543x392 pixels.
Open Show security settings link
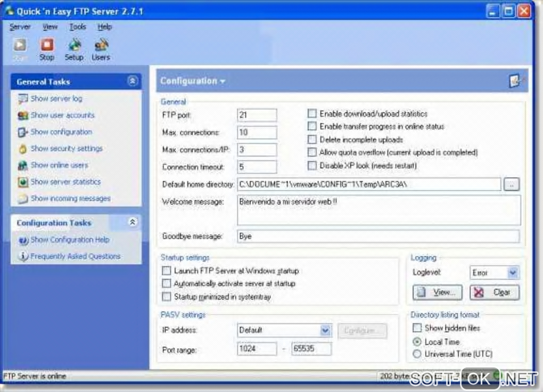[x=67, y=149]
